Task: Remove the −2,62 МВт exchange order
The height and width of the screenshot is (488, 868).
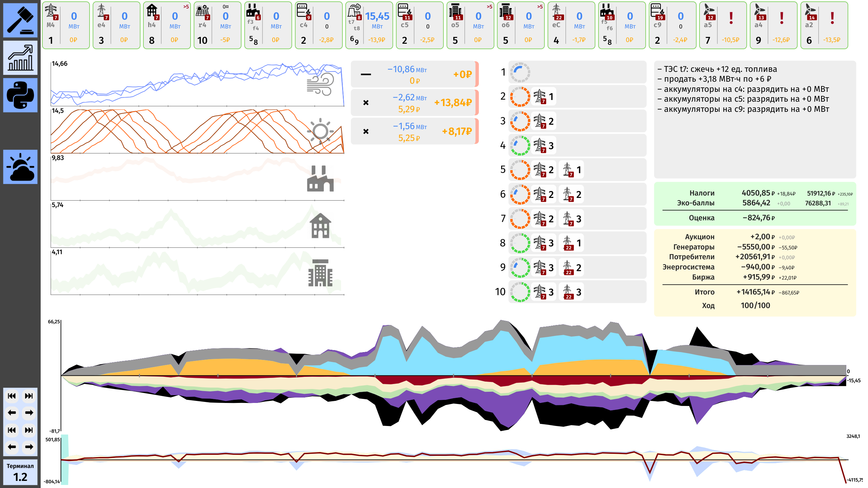Action: 366,103
